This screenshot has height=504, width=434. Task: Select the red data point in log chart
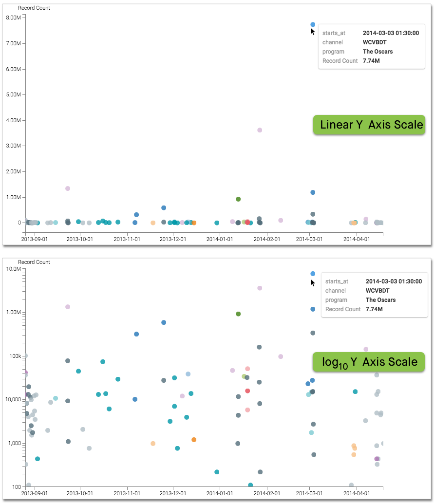click(247, 391)
